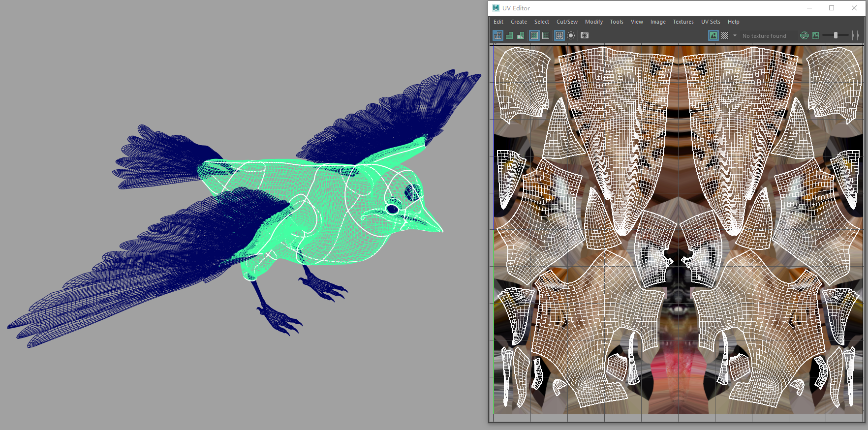Click the bird's beak in viewport

point(427,220)
